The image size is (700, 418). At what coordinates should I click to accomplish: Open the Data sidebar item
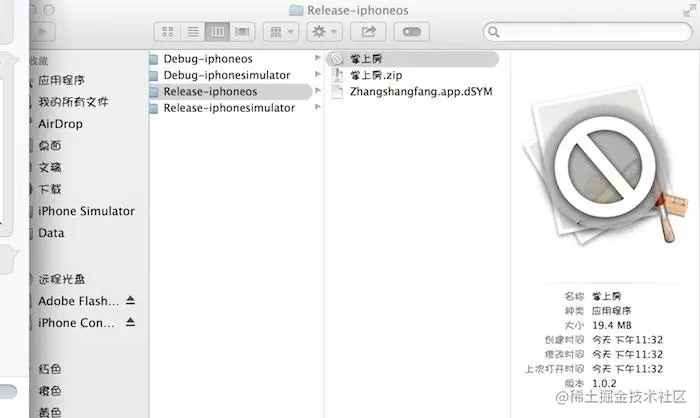point(51,233)
